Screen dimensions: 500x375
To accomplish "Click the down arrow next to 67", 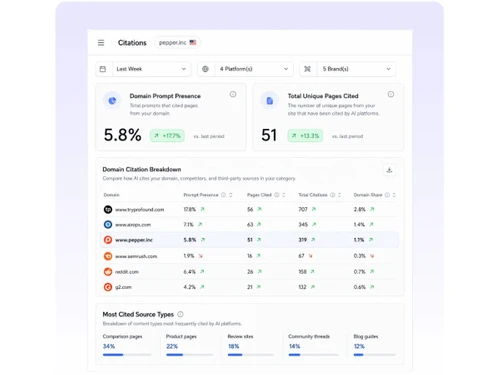I will (310, 256).
